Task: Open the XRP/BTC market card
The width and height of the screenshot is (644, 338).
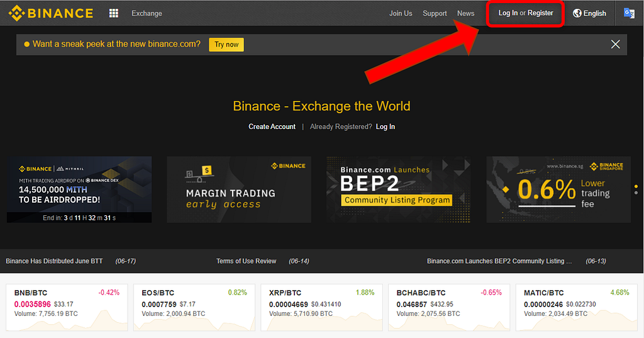Action: (x=321, y=307)
